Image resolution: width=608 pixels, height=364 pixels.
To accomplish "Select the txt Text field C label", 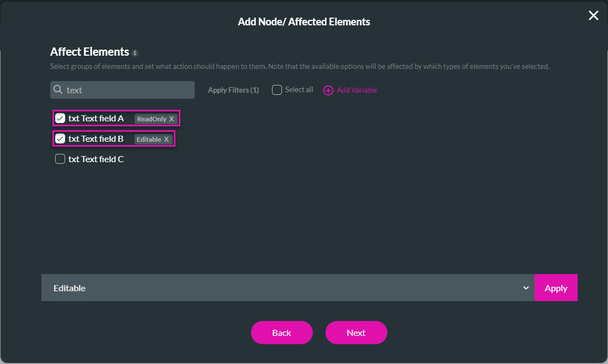I will click(x=96, y=159).
